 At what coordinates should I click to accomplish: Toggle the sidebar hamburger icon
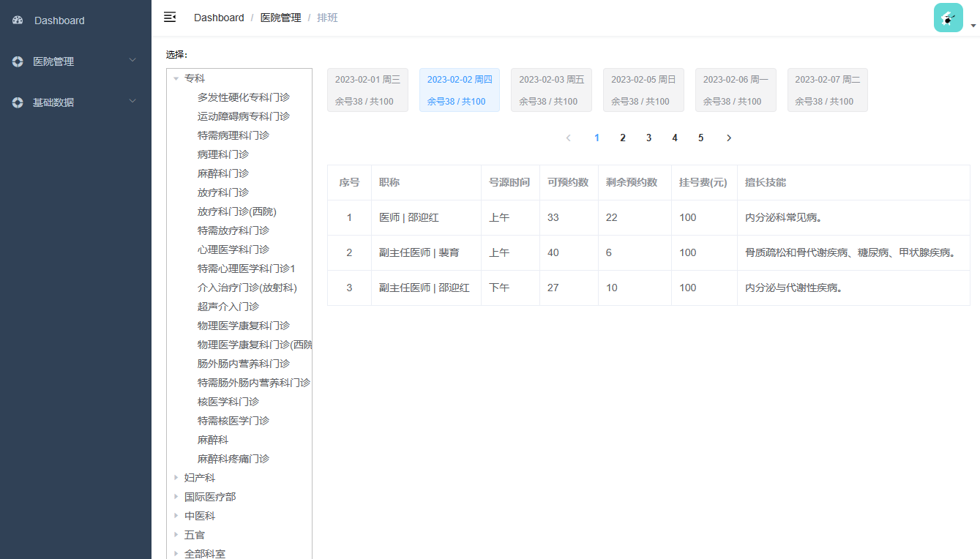[x=170, y=18]
